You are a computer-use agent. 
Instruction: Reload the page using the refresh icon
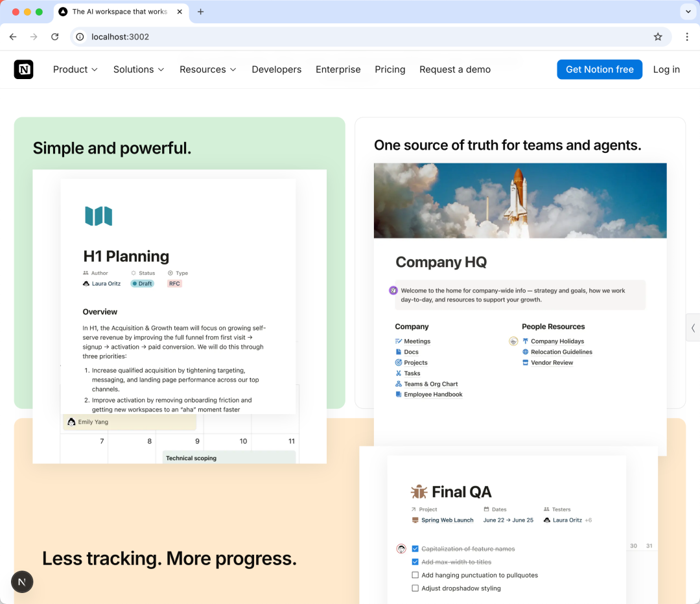point(55,36)
